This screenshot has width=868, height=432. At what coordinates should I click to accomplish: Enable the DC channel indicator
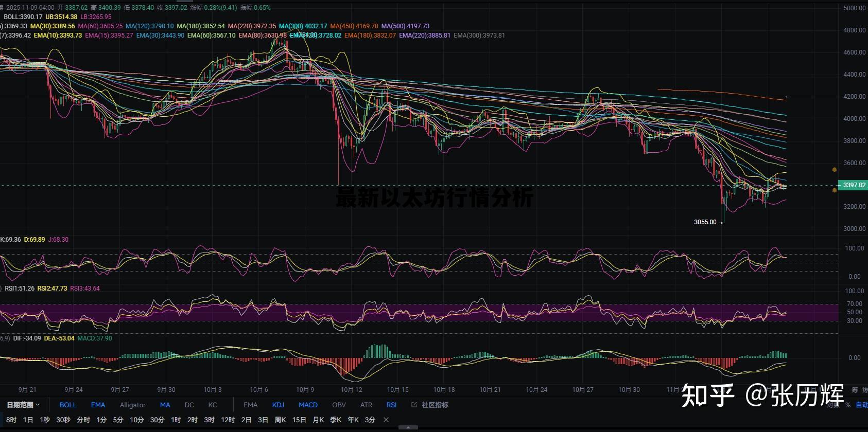pos(189,405)
